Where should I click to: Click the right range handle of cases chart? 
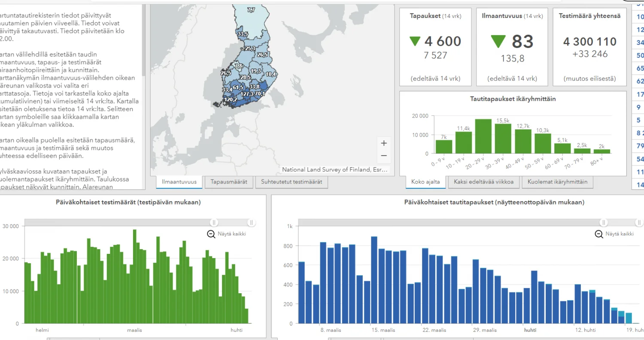point(639,223)
